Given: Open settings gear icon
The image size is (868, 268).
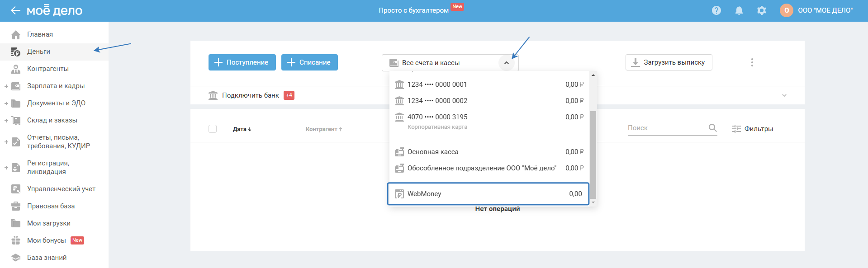Looking at the screenshot, I should (762, 10).
